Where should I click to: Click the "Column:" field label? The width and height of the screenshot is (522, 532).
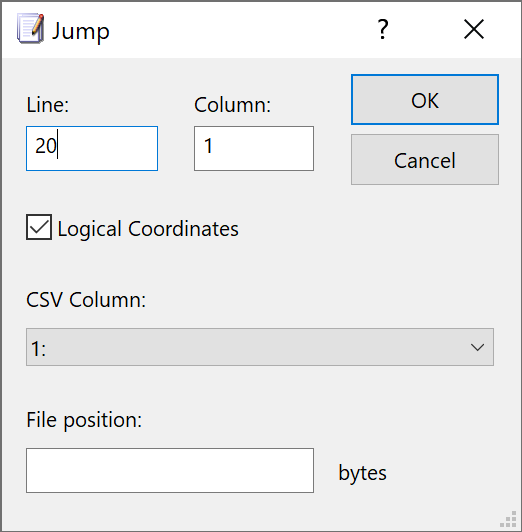click(233, 105)
